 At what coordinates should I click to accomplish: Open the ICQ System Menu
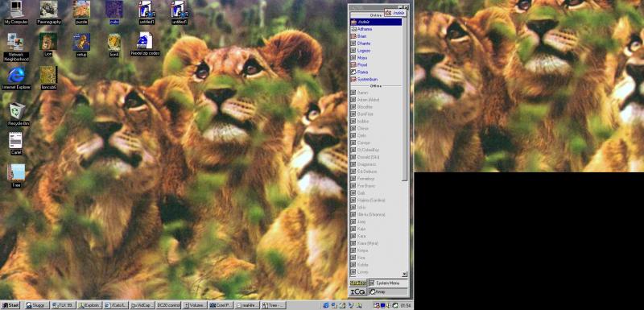click(x=388, y=283)
